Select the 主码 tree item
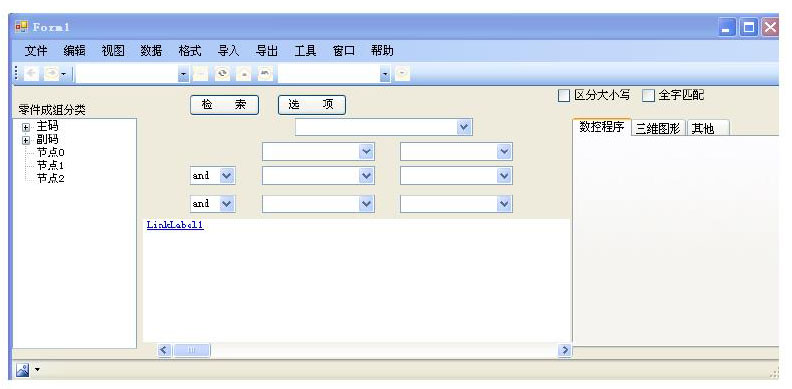792x389 pixels. click(47, 126)
